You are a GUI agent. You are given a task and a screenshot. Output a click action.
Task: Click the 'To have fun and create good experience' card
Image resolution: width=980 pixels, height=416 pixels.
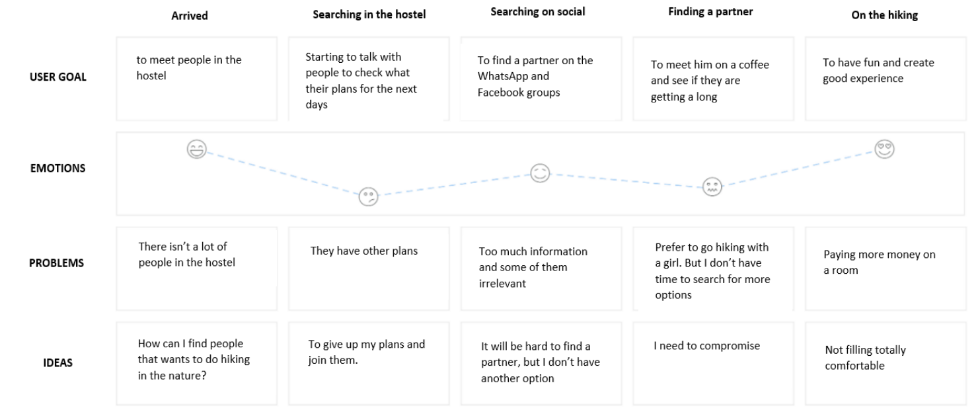(x=886, y=79)
